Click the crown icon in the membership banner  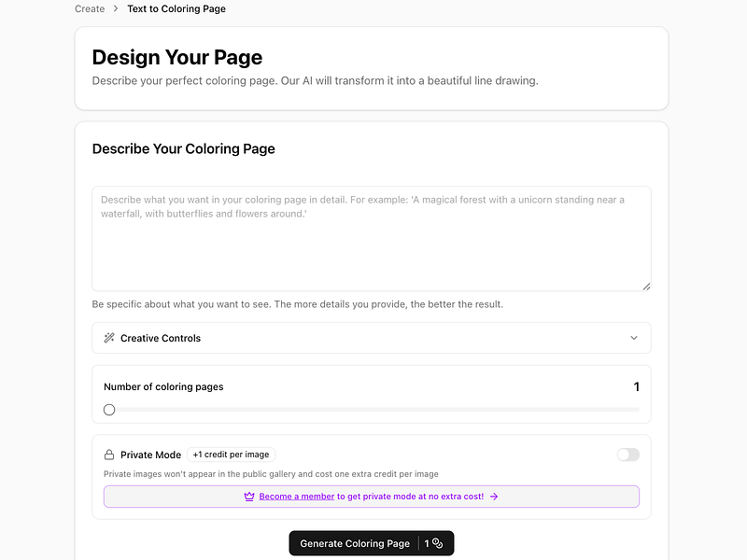click(249, 497)
